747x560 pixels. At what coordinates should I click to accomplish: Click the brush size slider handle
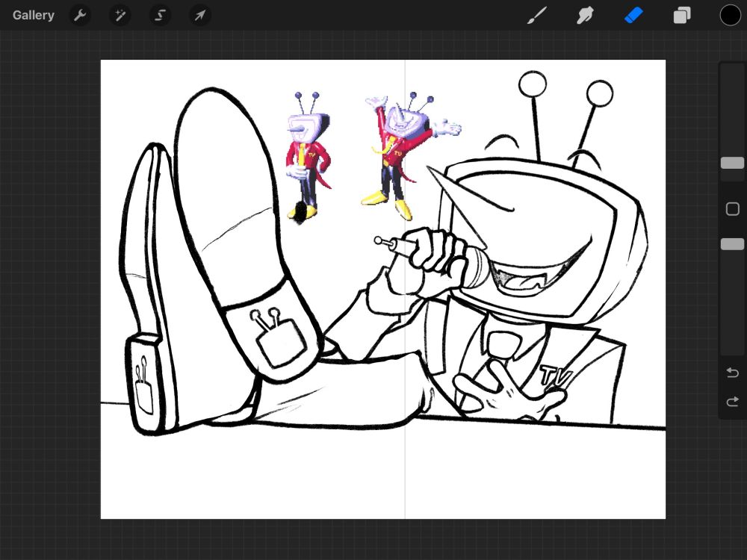click(x=732, y=163)
